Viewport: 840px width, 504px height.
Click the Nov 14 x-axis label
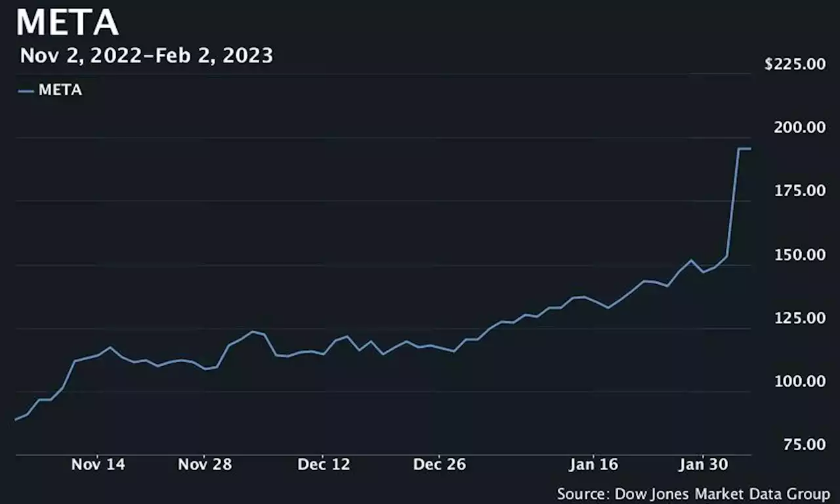click(98, 465)
